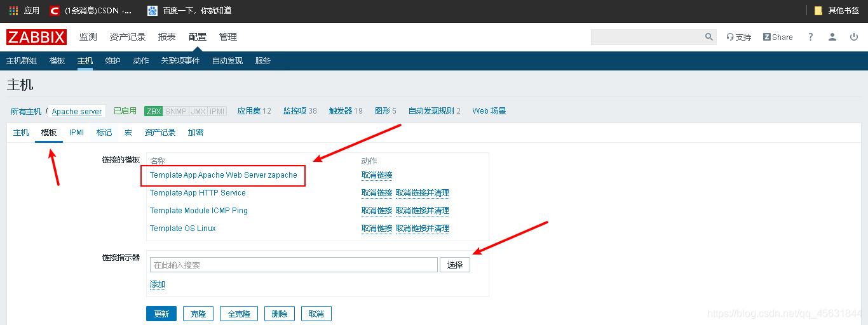
Task: Switch to the 加密 tab
Action: [196, 133]
